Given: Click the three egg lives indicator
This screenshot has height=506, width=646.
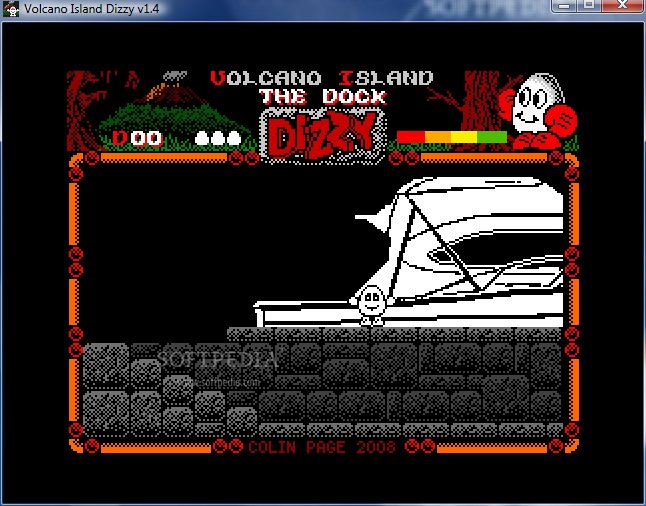Looking at the screenshot, I should point(218,138).
